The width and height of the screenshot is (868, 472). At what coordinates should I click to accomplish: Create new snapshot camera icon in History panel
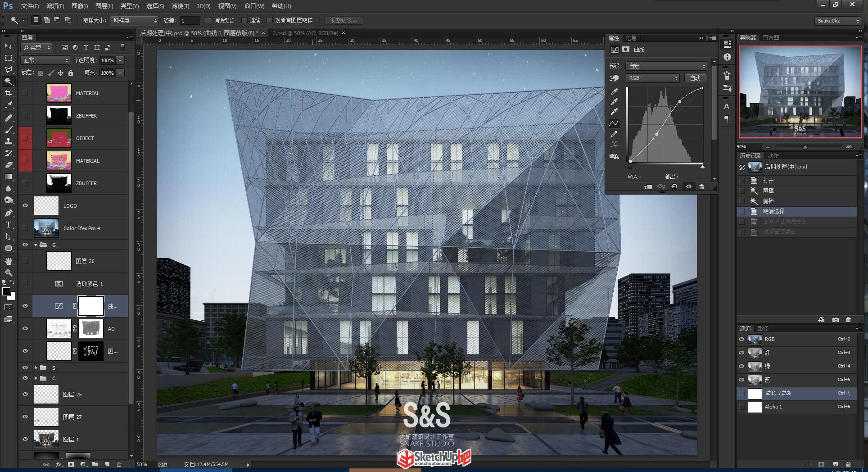click(836, 320)
